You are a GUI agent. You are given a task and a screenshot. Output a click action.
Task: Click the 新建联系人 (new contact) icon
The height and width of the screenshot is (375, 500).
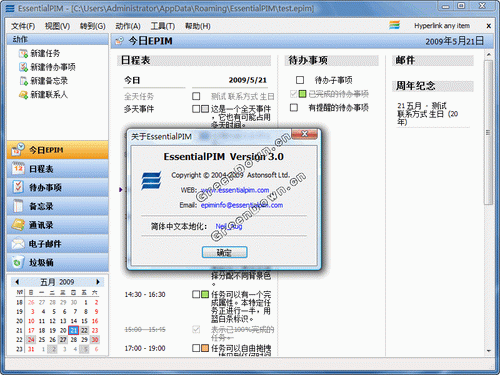pos(23,95)
